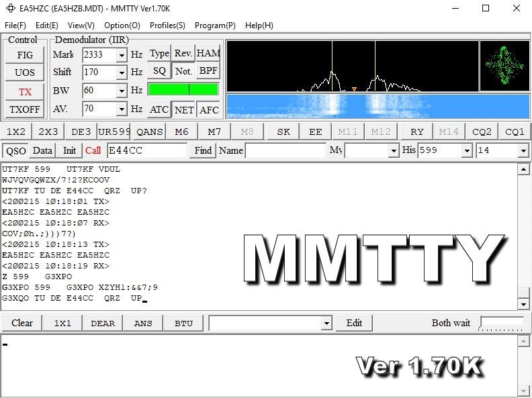Click the receive window scroll down arrow
Screen dimensions: 532x398
point(523,304)
